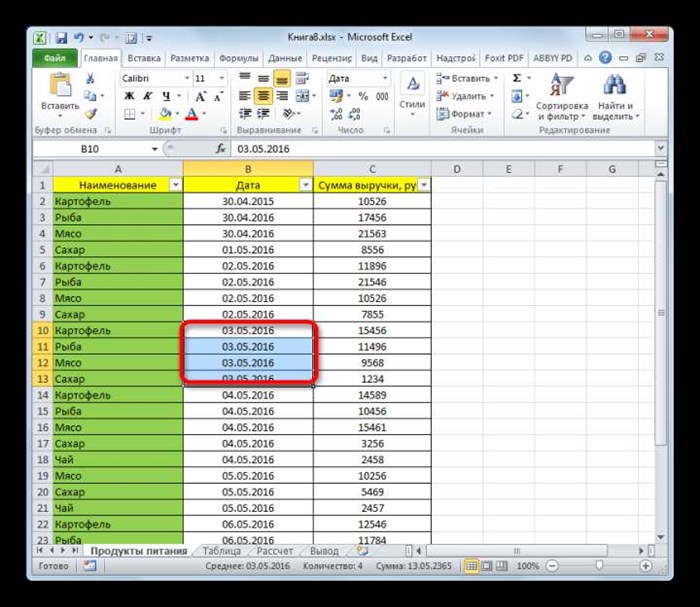Switch to the Вид ribbon tab
Screen dimensions: 700x607
point(369,58)
